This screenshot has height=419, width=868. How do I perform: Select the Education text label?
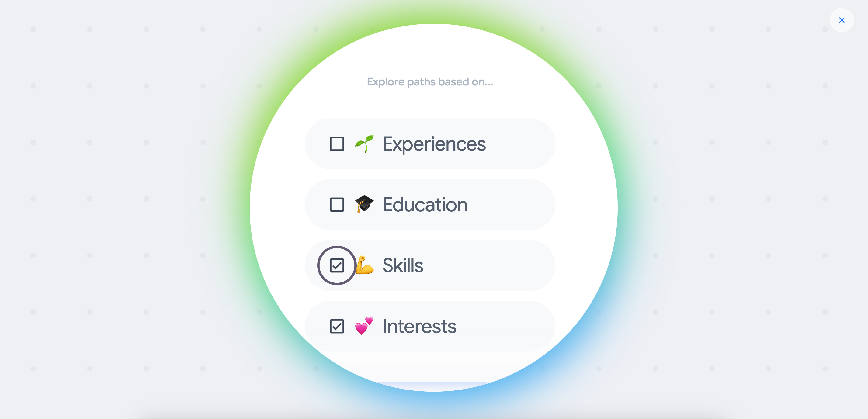tap(425, 204)
